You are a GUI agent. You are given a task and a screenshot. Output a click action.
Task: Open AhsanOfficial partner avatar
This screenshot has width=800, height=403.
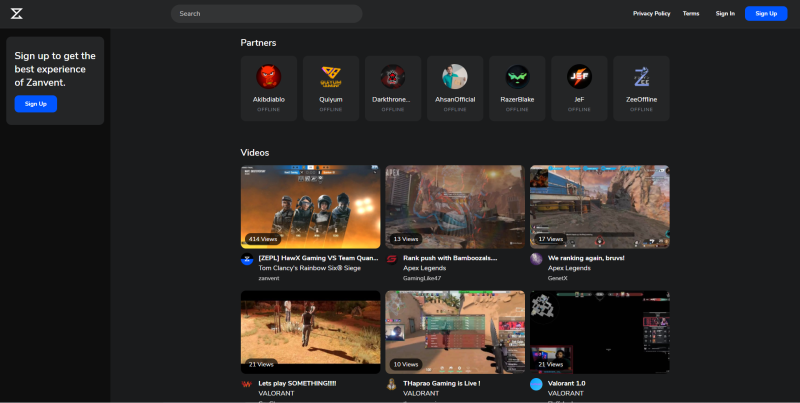(455, 77)
